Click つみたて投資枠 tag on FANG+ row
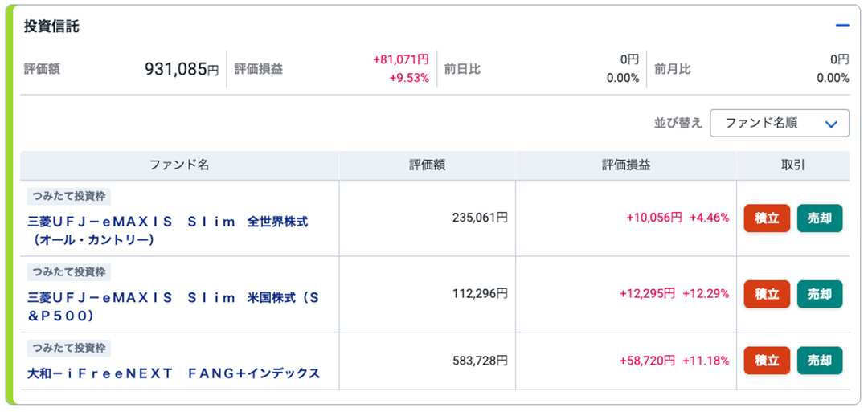The height and width of the screenshot is (412, 868). click(x=69, y=349)
